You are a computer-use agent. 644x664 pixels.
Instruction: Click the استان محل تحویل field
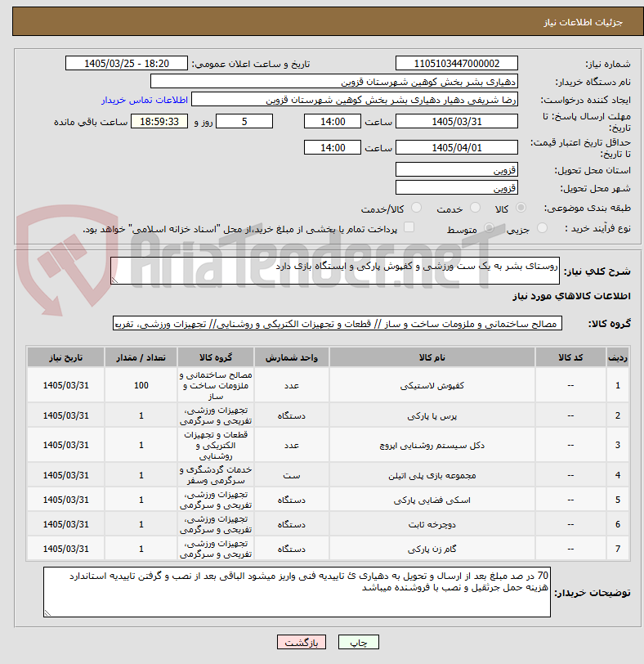[457, 170]
